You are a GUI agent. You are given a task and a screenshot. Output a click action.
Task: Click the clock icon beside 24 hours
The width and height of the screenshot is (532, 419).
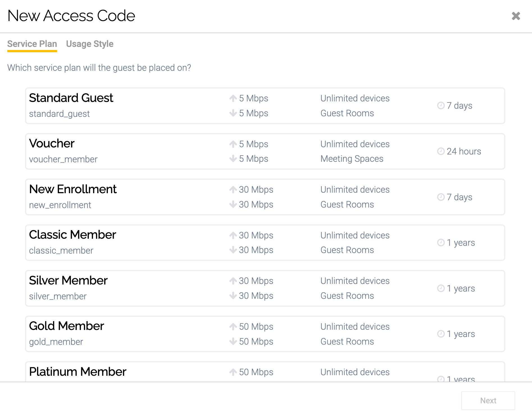[441, 151]
